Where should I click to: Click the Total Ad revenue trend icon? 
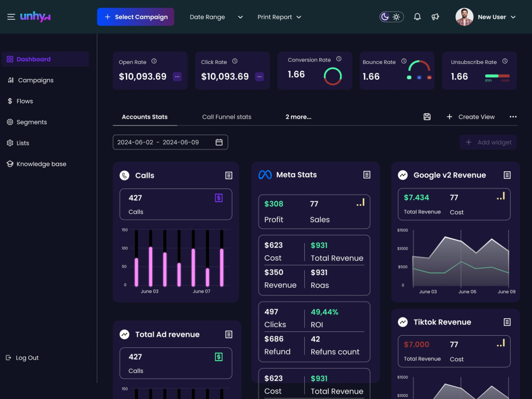tap(124, 335)
